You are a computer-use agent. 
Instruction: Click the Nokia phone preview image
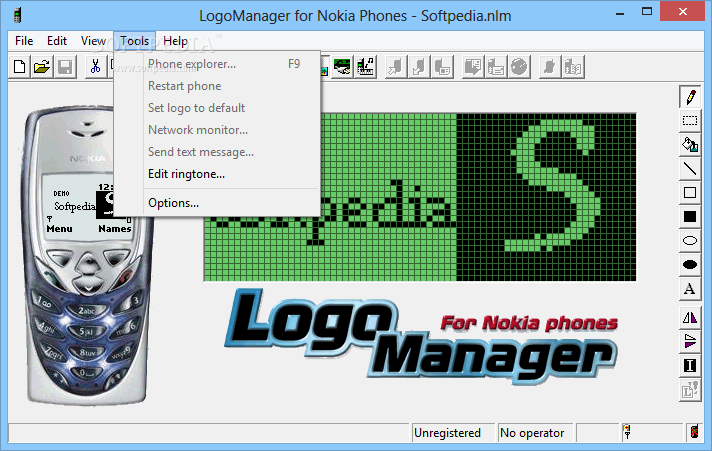click(86, 254)
